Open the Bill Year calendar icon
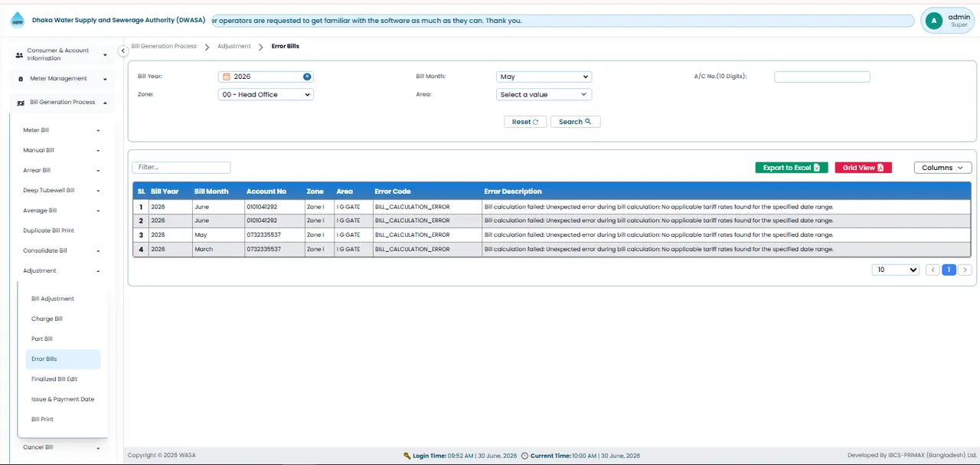Image resolution: width=980 pixels, height=465 pixels. pyautogui.click(x=227, y=77)
